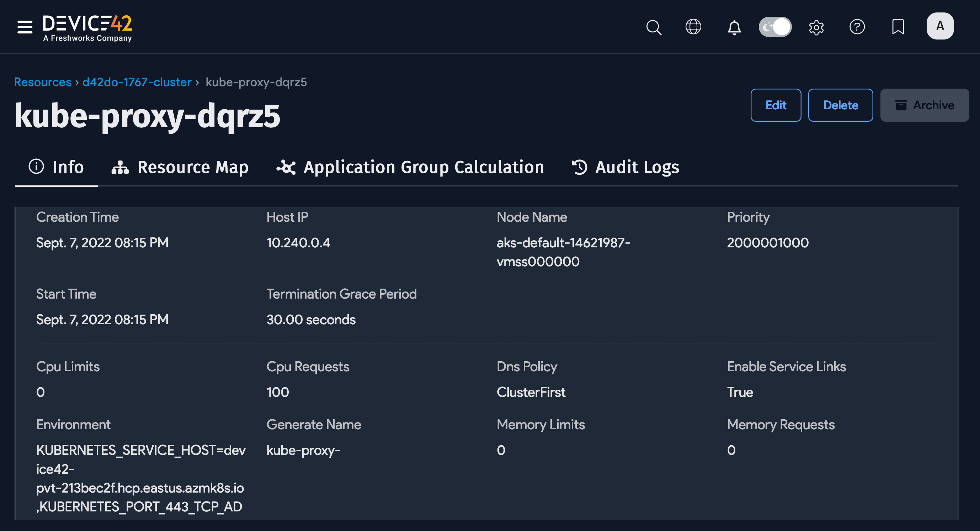980x531 pixels.
Task: Open the d42do-1767-cluster breadcrumb link
Action: coord(137,82)
